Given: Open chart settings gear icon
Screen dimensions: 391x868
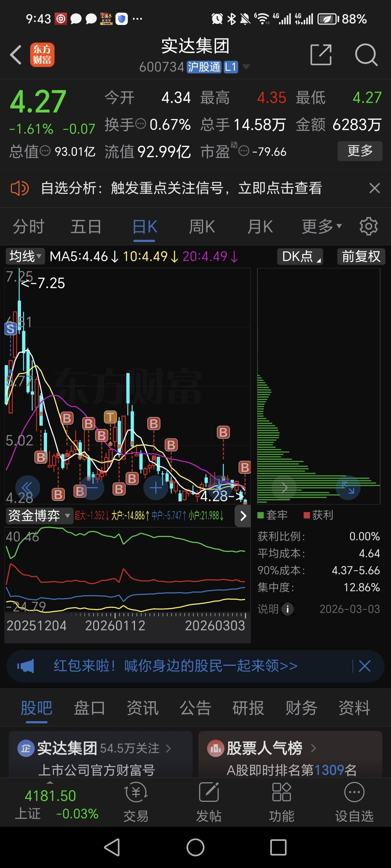Looking at the screenshot, I should pos(369,227).
